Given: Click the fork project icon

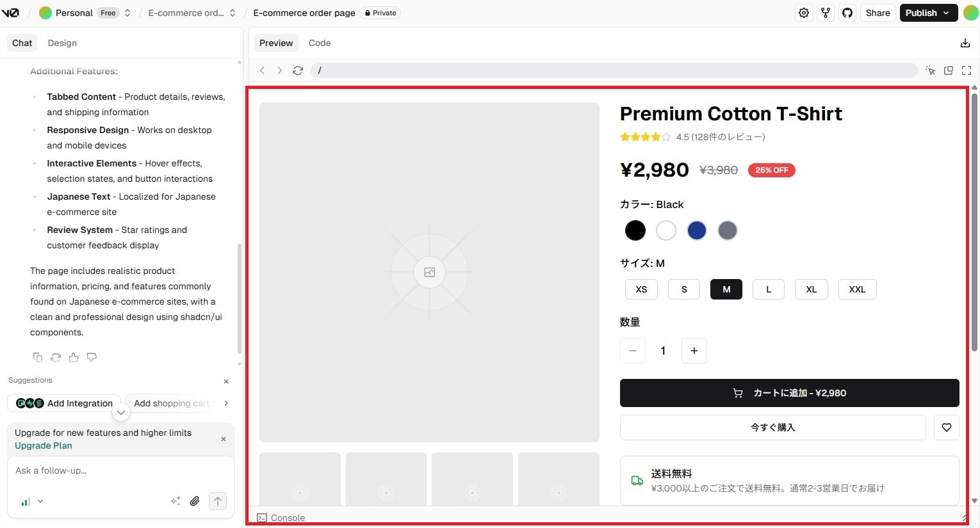Looking at the screenshot, I should [826, 13].
